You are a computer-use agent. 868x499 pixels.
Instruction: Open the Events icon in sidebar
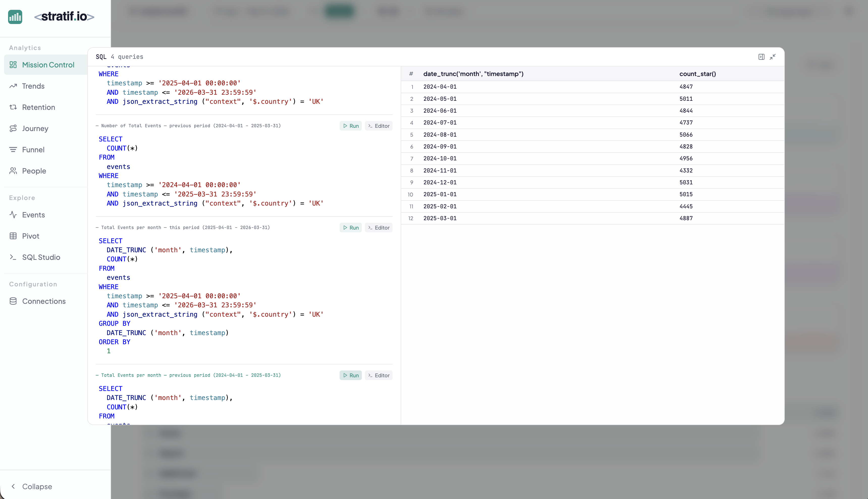(x=13, y=215)
